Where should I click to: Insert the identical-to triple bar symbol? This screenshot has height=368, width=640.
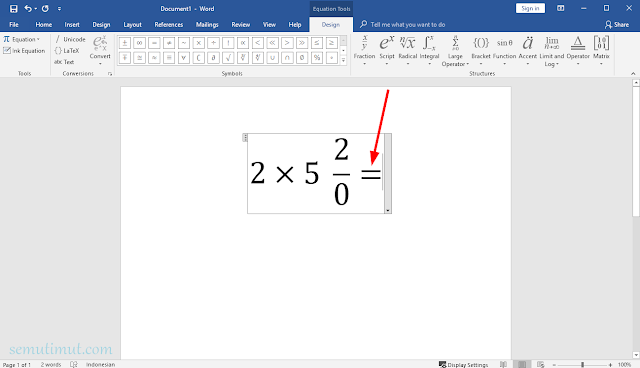point(169,58)
